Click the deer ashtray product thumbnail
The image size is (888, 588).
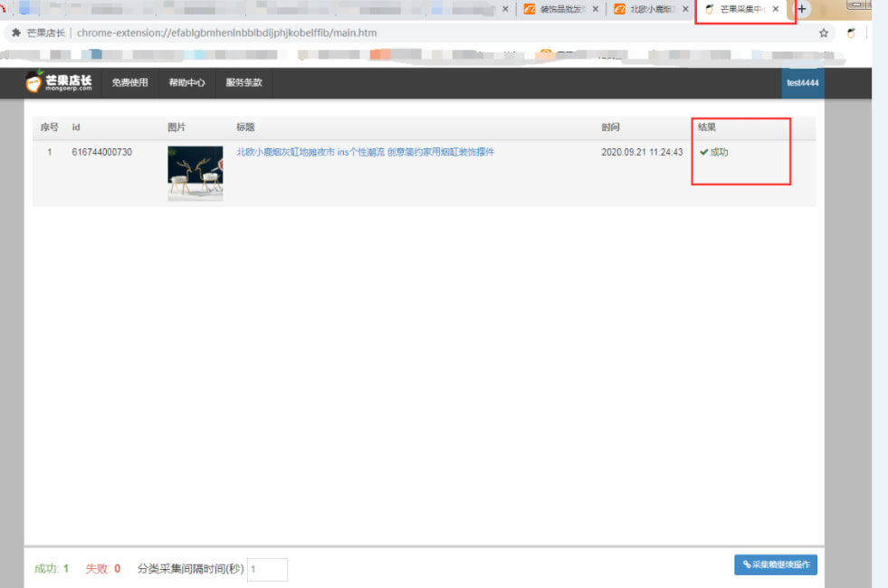point(195,173)
